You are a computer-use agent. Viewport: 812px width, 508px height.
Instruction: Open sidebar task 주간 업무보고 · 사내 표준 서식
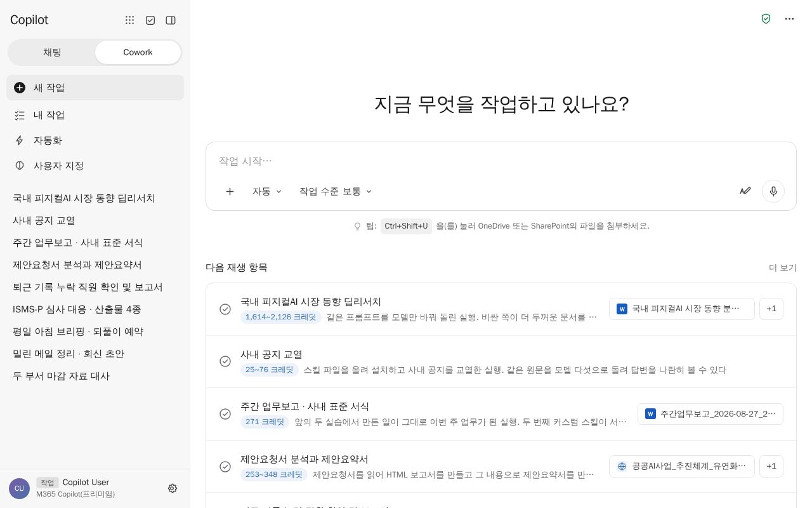point(95,243)
